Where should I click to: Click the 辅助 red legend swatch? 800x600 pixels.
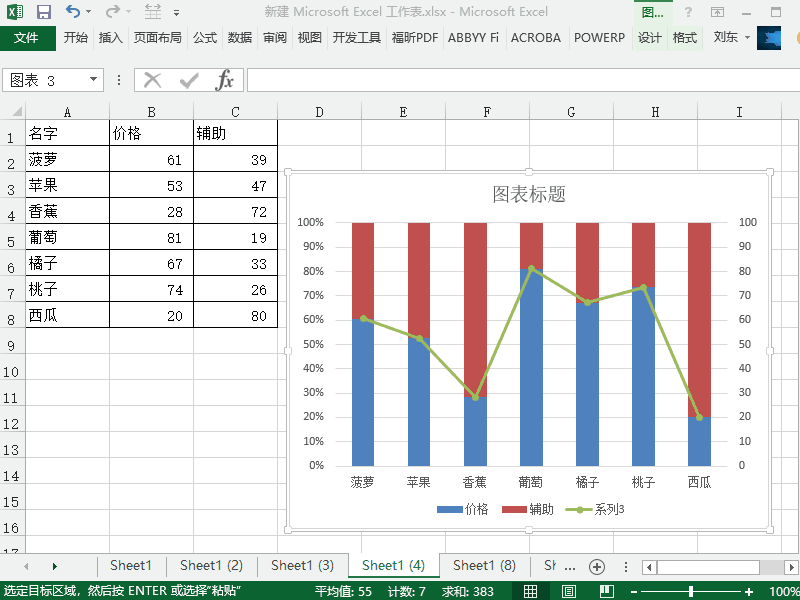point(514,509)
